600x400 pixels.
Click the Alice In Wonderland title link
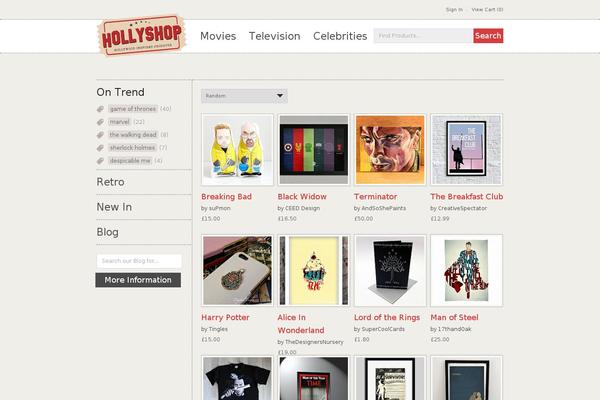(x=301, y=324)
